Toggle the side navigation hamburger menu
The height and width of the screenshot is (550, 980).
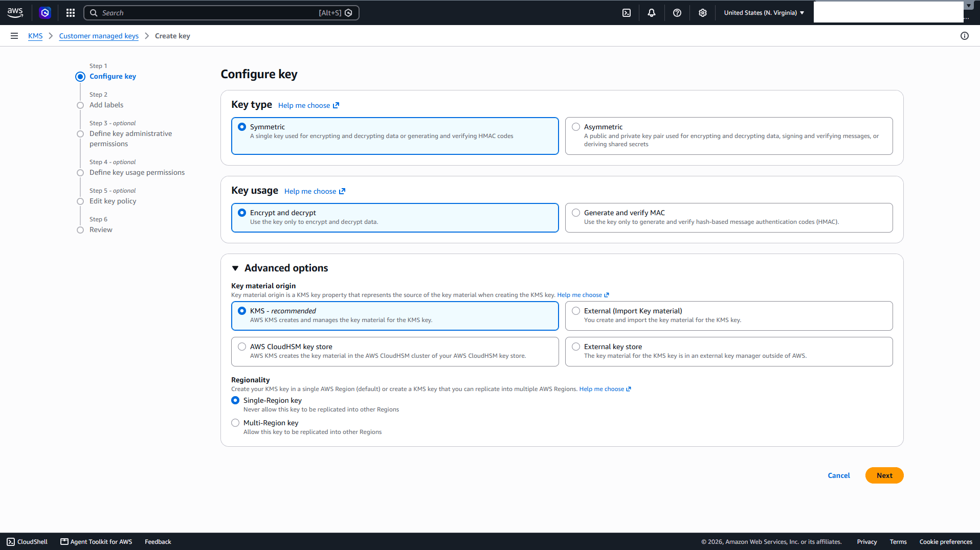[14, 36]
